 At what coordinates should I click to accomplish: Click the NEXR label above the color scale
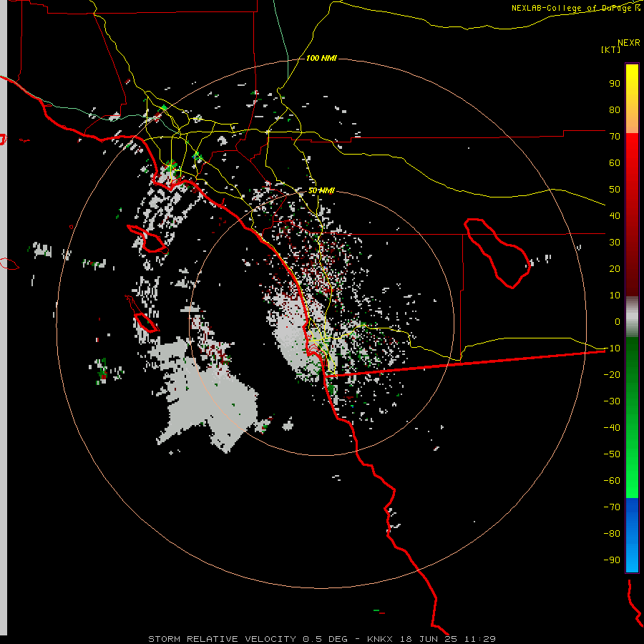(629, 43)
